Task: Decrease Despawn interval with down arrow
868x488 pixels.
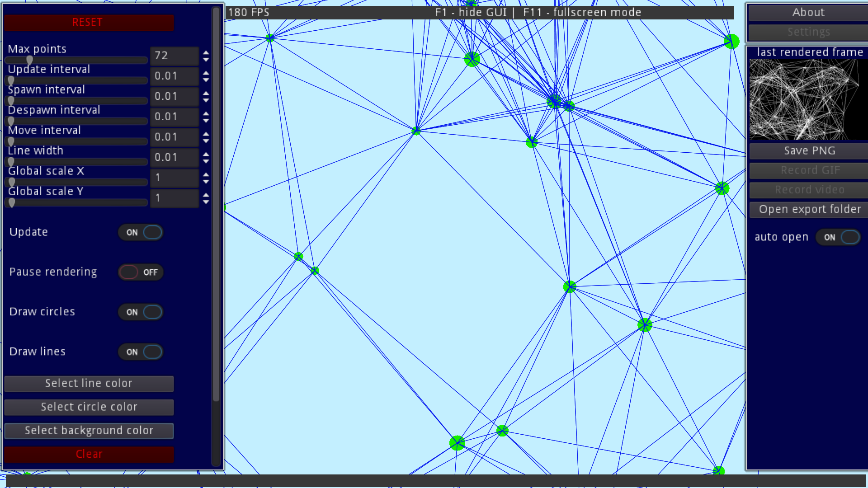Action: pyautogui.click(x=206, y=121)
